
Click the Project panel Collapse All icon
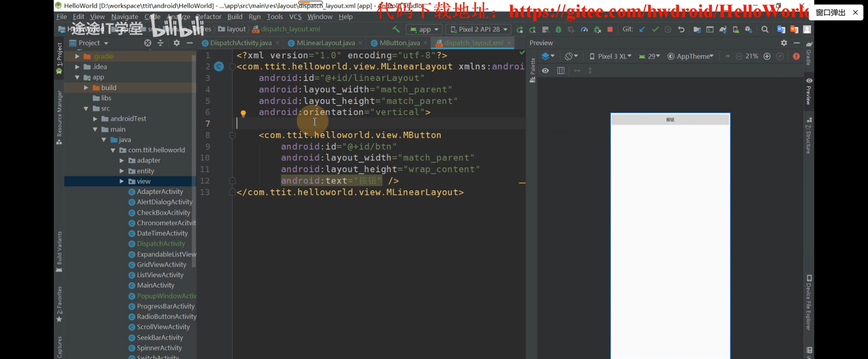point(161,43)
